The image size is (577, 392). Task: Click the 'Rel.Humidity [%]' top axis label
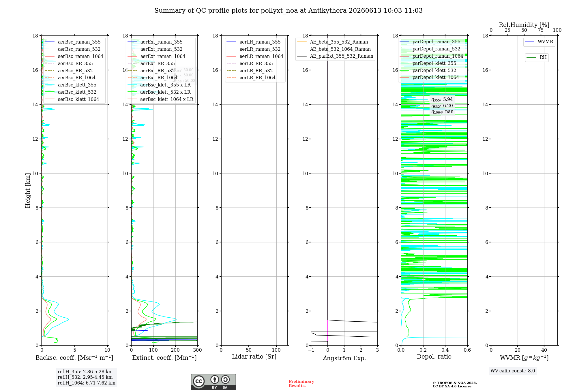pyautogui.click(x=524, y=25)
